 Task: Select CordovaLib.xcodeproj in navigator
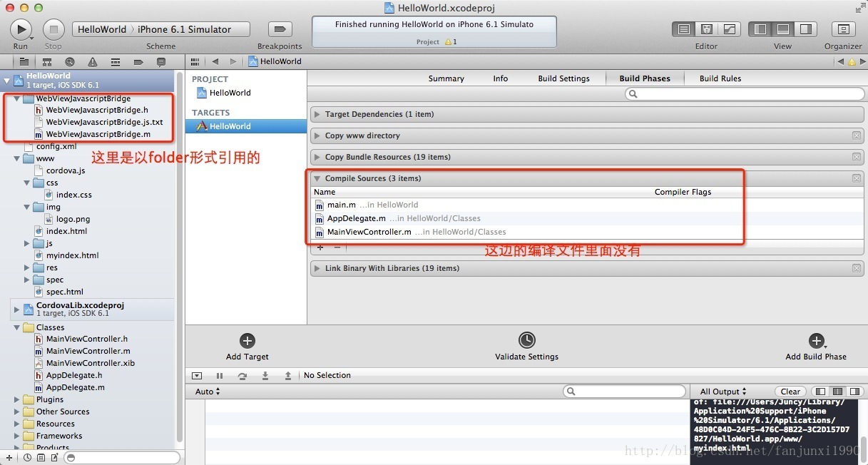(80, 305)
